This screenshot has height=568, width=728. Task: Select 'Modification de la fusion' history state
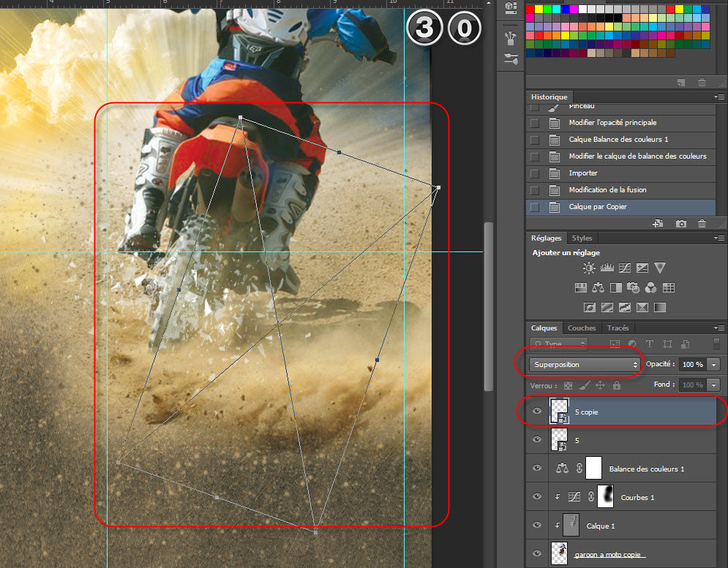coord(607,190)
